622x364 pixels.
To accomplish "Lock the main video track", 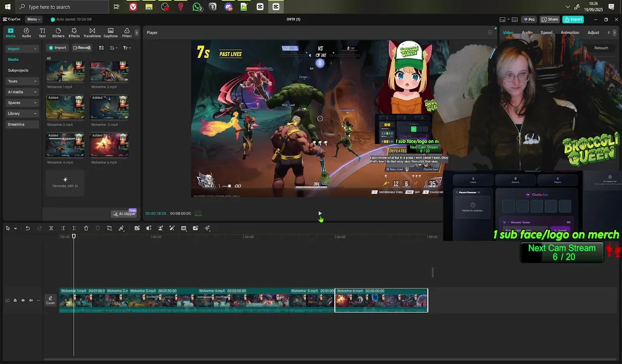I will coord(15,300).
